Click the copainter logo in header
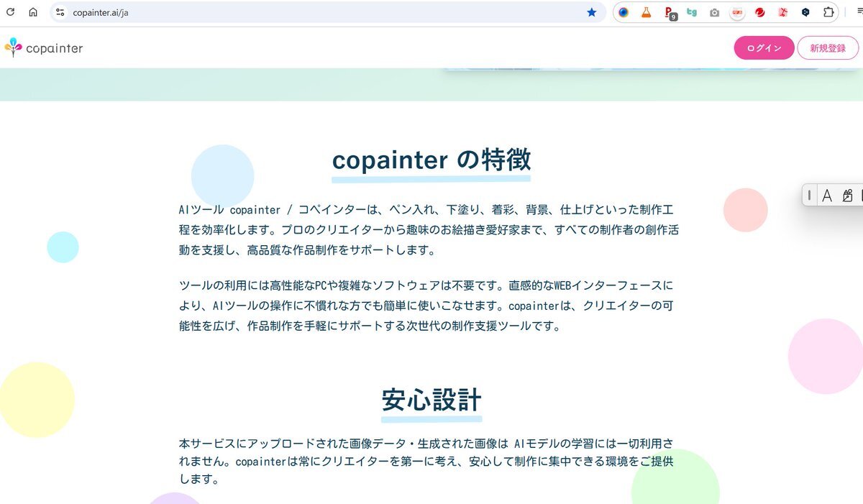Screen dimensions: 863x504 pyautogui.click(x=44, y=48)
